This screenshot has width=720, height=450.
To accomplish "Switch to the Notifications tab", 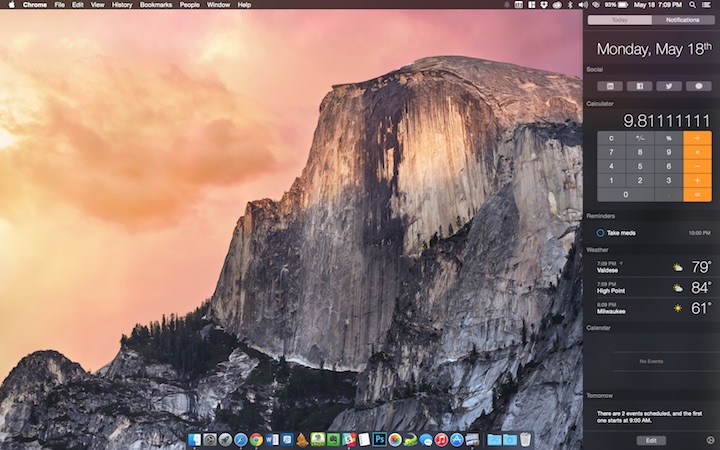I will point(683,20).
